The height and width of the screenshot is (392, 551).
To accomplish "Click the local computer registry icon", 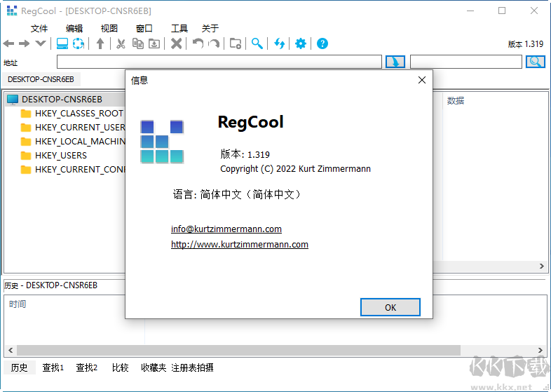I will [x=62, y=43].
